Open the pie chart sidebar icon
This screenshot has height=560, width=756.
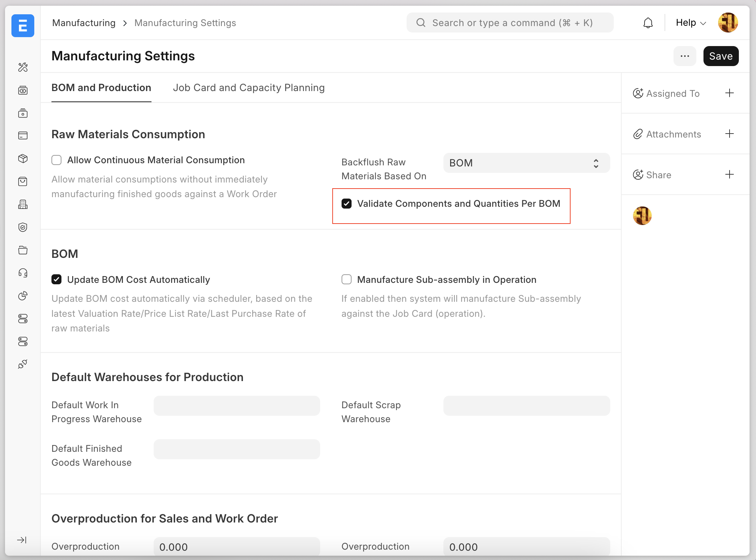(x=23, y=296)
